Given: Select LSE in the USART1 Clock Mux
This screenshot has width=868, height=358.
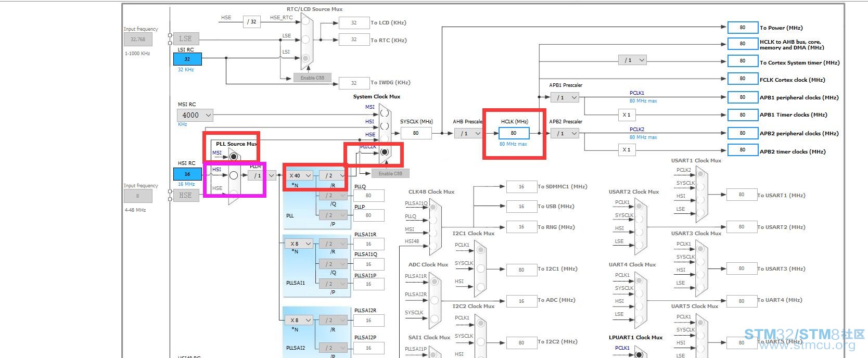Looking at the screenshot, I should [x=700, y=213].
